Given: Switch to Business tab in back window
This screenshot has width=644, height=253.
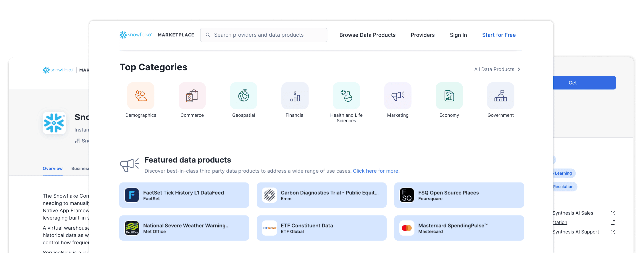Looking at the screenshot, I should (x=80, y=168).
